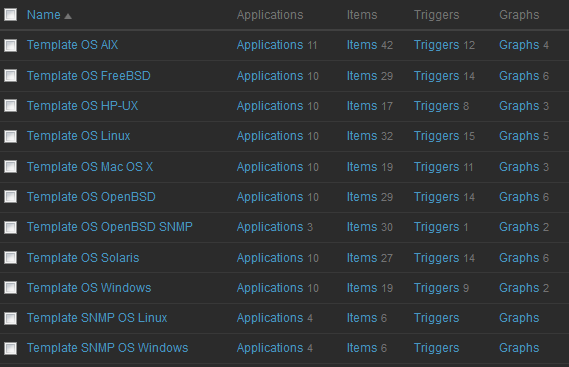The image size is (569, 367).
Task: Sort templates by the Name column
Action: 44,15
